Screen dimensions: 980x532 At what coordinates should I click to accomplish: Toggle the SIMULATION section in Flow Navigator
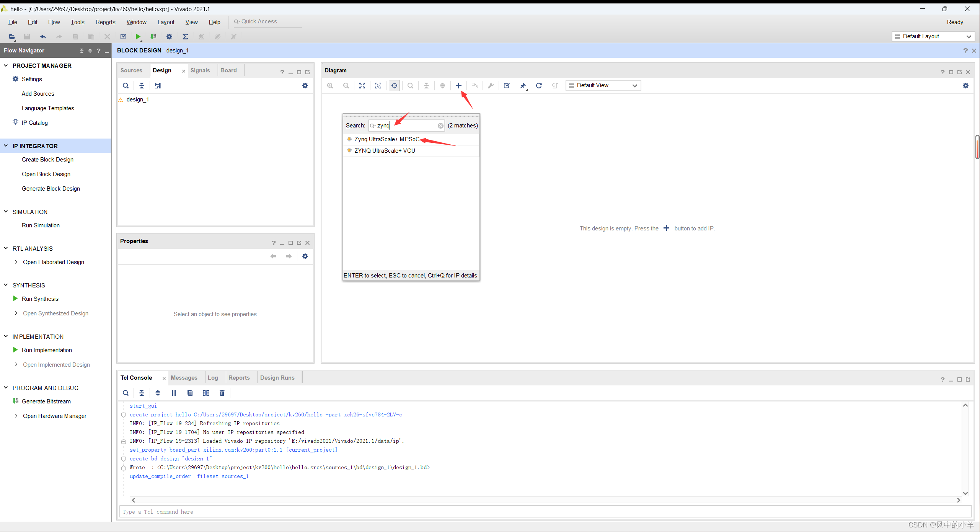[x=6, y=212]
